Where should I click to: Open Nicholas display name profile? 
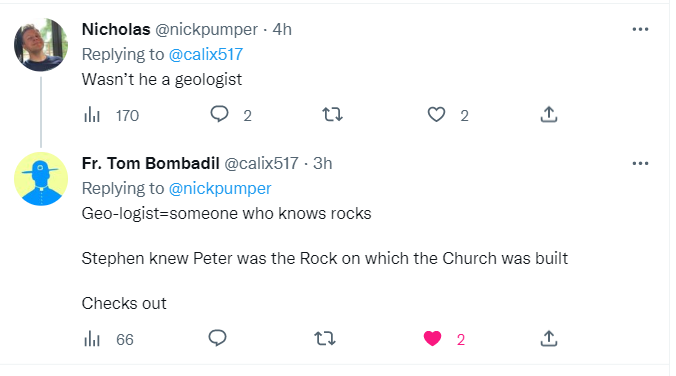[x=116, y=29]
